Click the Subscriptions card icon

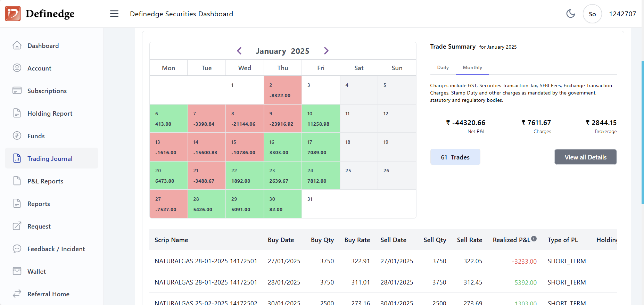[x=17, y=91]
